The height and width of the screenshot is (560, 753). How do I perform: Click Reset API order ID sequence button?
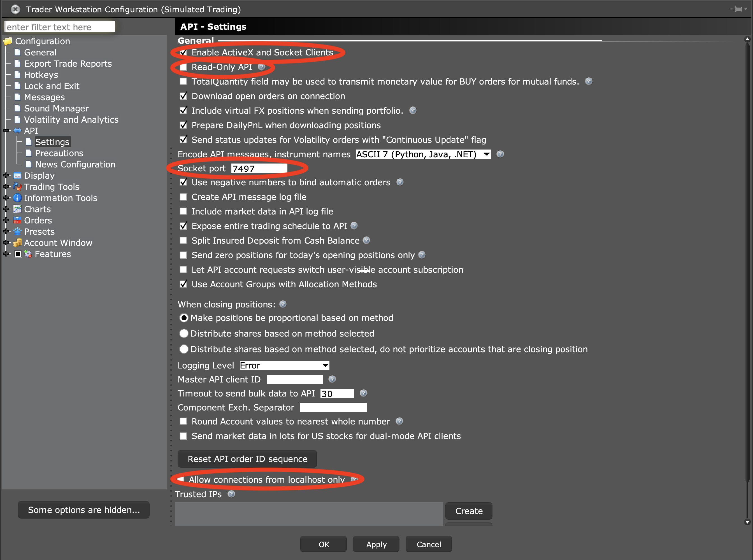coord(247,459)
